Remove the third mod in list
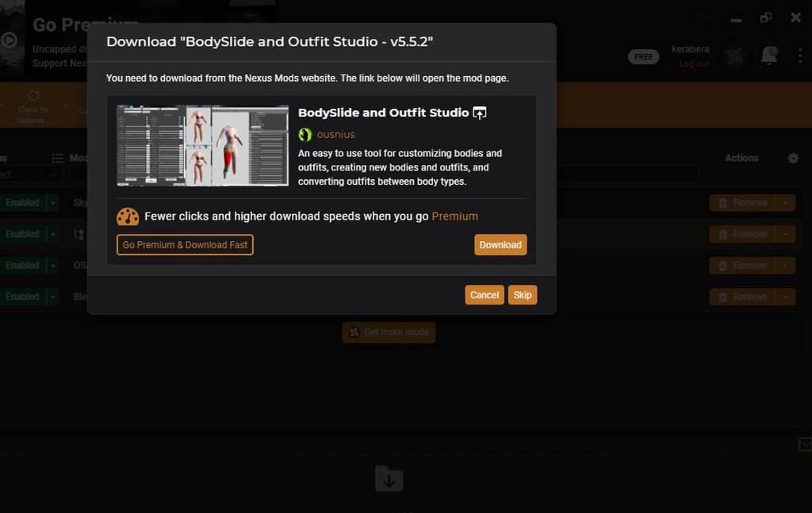 [742, 266]
